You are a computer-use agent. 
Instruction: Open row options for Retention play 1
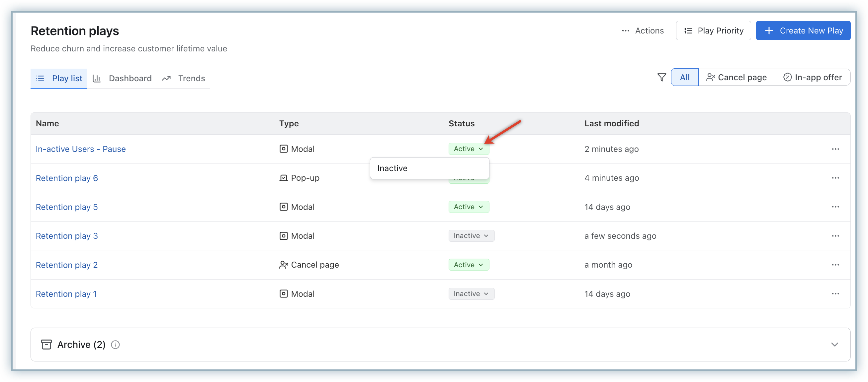pos(835,294)
